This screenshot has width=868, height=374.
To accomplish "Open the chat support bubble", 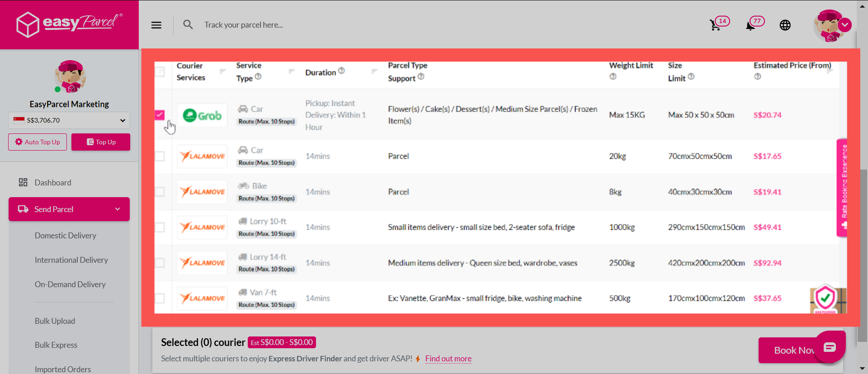I will tap(830, 347).
